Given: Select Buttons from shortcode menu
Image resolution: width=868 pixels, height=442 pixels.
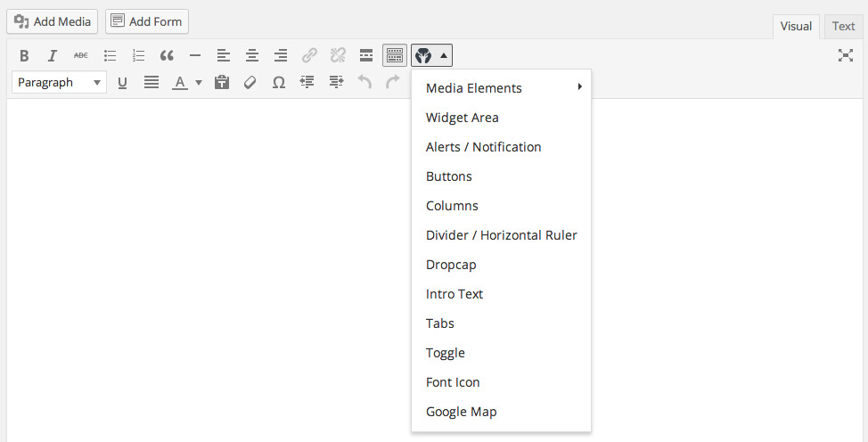Looking at the screenshot, I should tap(502, 176).
